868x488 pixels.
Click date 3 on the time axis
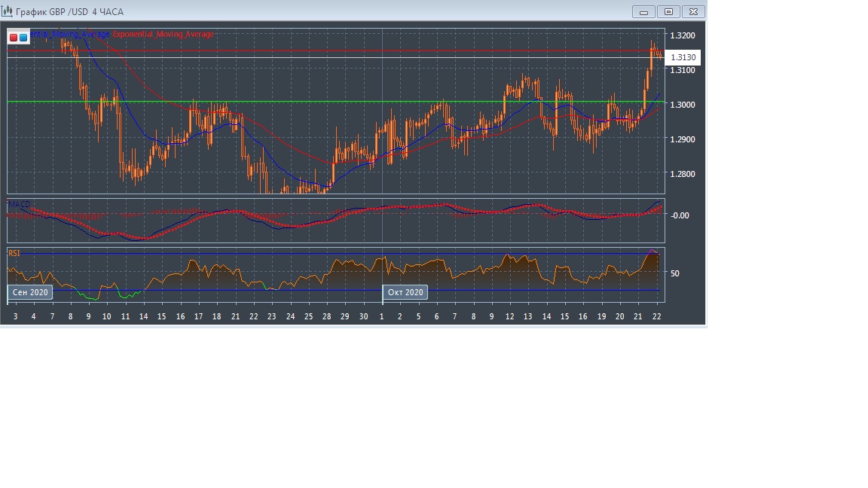[x=15, y=316]
